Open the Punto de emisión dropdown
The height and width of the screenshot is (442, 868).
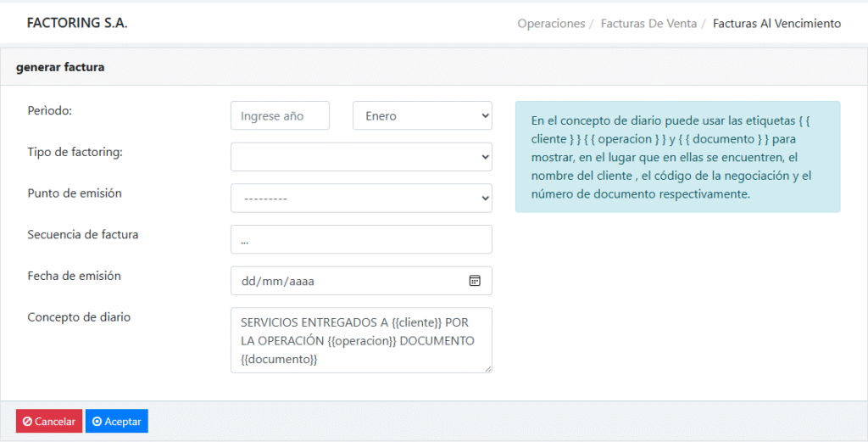tap(361, 199)
